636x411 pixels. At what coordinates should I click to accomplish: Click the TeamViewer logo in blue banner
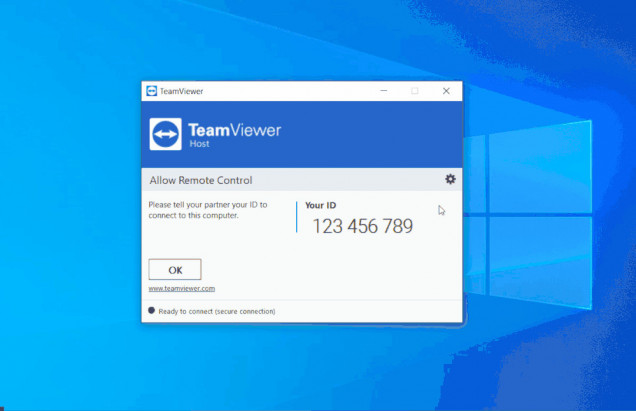(x=165, y=135)
